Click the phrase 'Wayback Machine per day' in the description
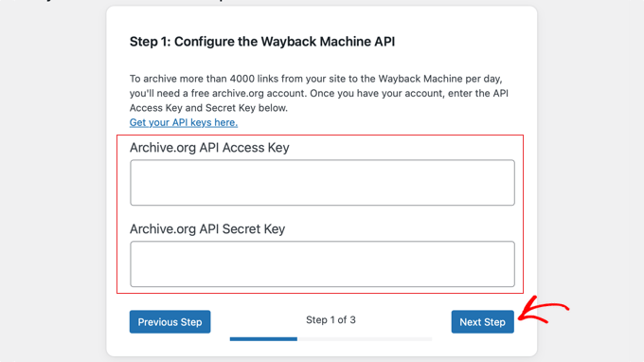Screen dimensions: 644x362 [439, 79]
